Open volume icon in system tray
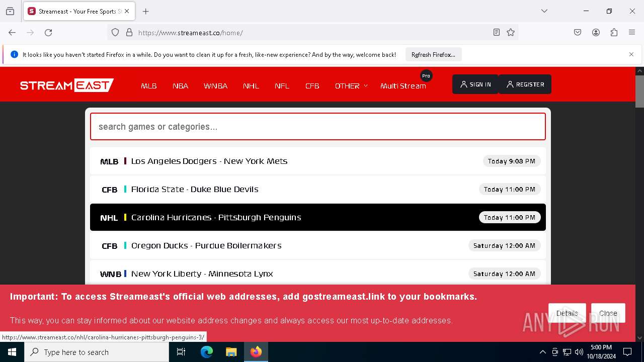This screenshot has width=644, height=362. (x=579, y=352)
